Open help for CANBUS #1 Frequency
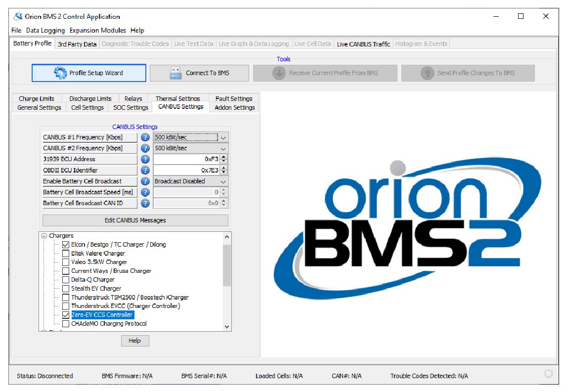 (145, 137)
